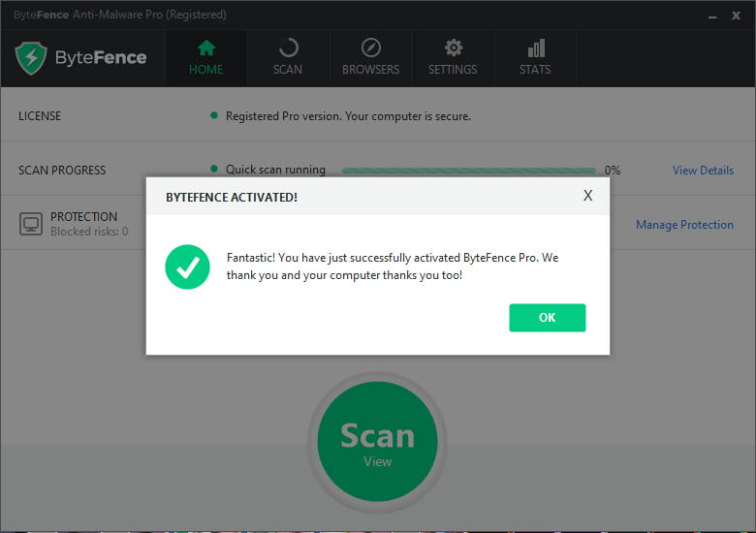
Task: Click the quick scan progress bar
Action: pos(469,171)
